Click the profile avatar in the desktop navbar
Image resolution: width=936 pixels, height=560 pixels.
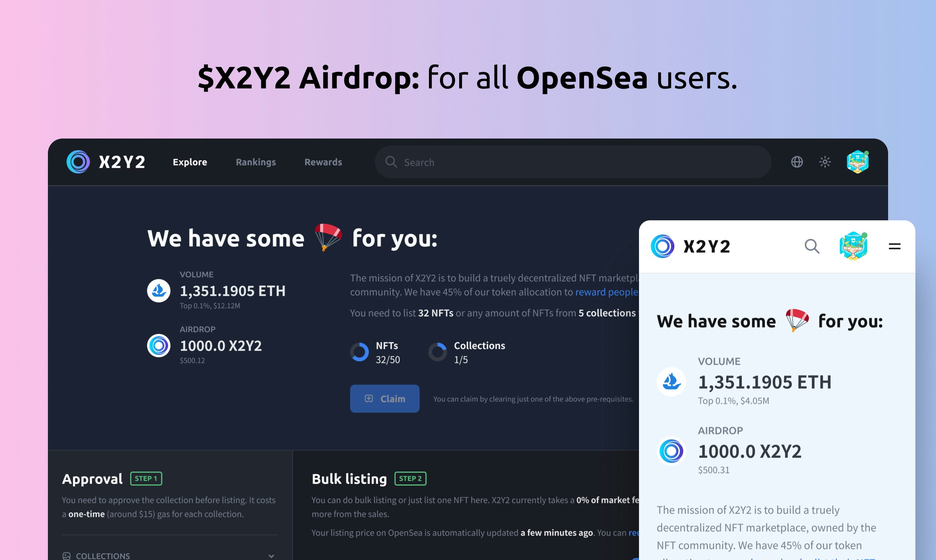tap(858, 162)
